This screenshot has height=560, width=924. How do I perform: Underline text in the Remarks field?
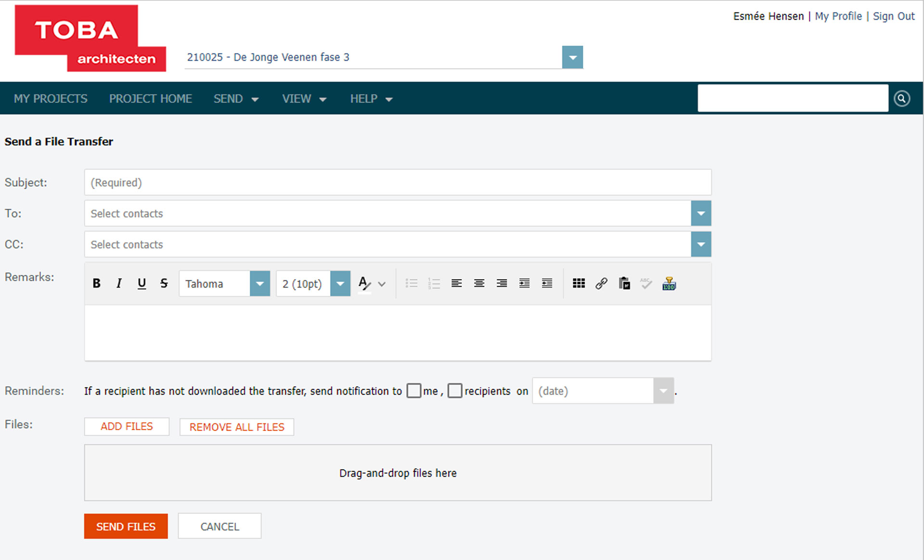141,283
